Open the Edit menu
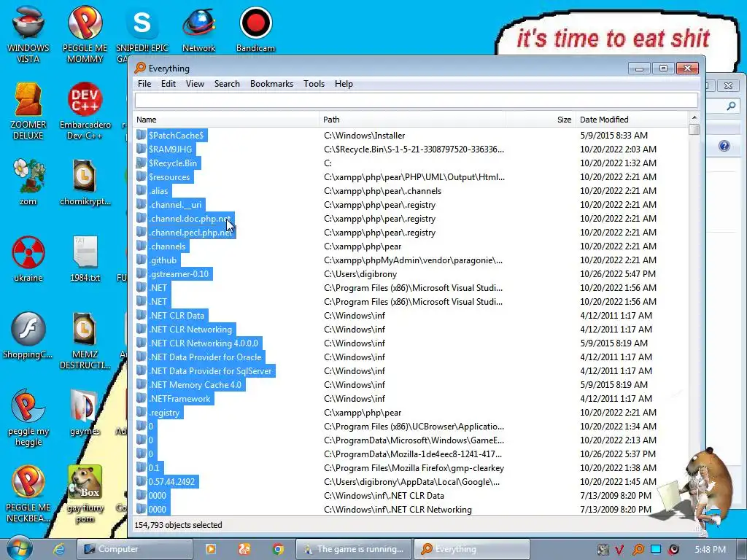The image size is (747, 560). click(169, 84)
